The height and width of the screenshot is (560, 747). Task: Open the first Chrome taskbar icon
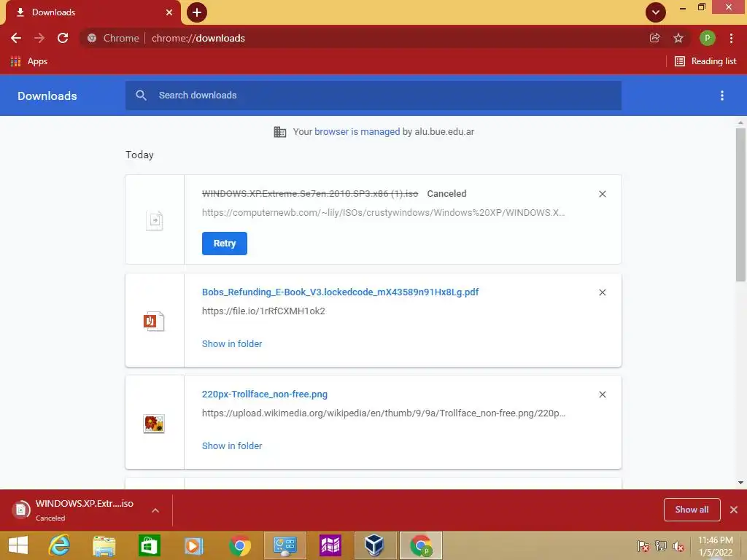pos(239,545)
